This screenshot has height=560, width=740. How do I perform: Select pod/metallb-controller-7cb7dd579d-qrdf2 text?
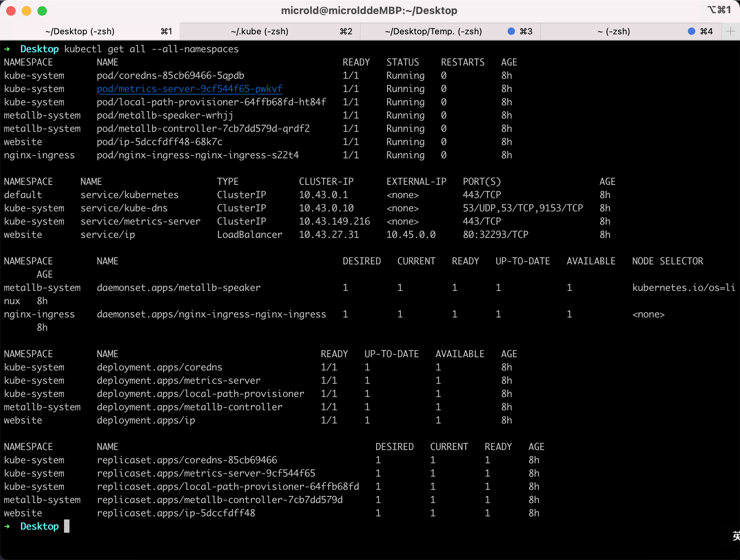coord(203,129)
